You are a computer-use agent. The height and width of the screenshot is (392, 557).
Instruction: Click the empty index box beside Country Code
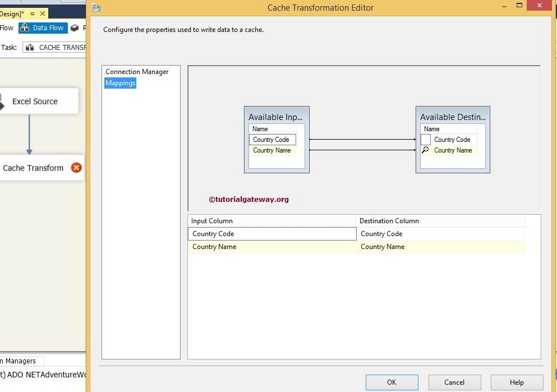point(426,140)
